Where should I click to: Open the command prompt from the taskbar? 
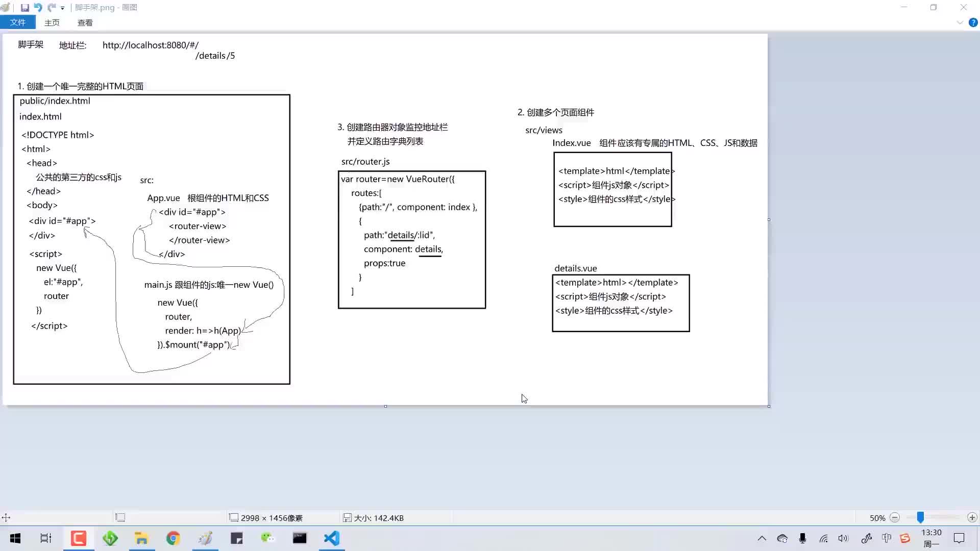(x=300, y=538)
